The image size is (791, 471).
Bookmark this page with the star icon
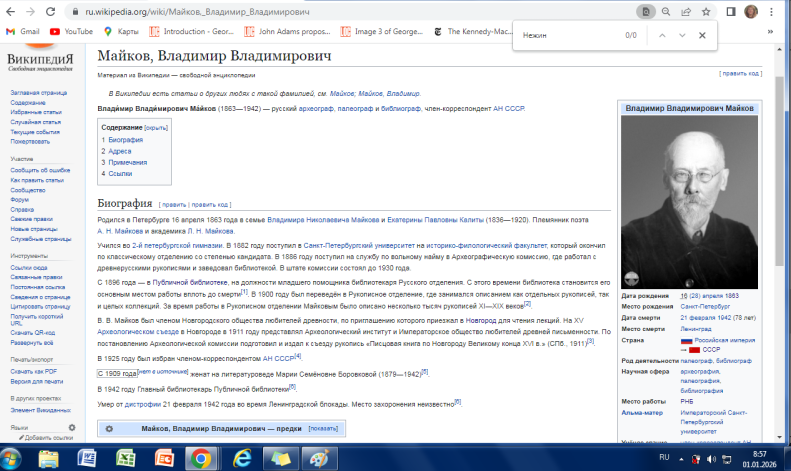[x=706, y=11]
